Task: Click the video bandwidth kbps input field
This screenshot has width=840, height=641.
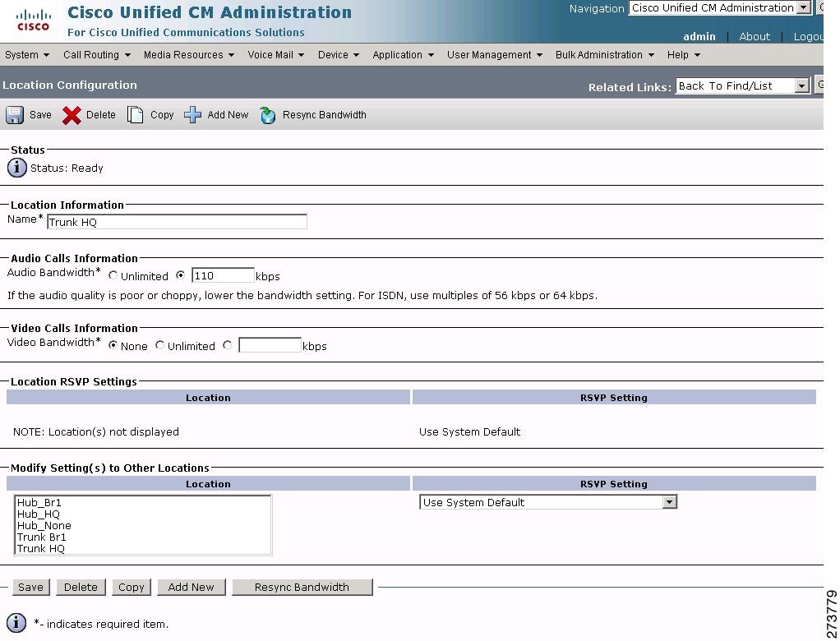Action: (x=270, y=345)
